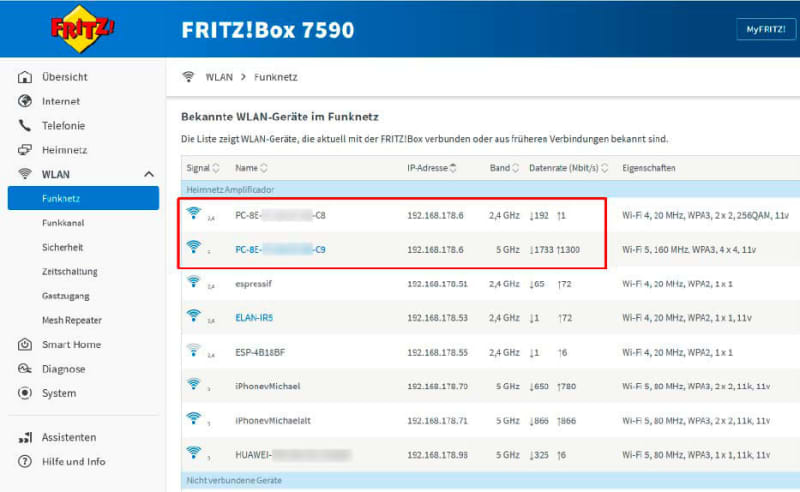Open the Mesh Repeater submenu item
800x492 pixels.
pyautogui.click(x=71, y=321)
